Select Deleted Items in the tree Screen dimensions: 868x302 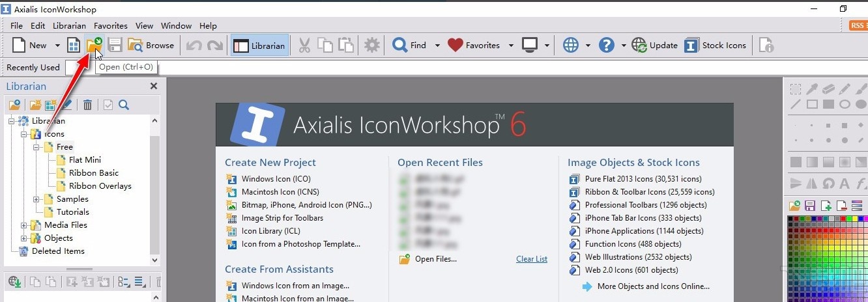[58, 251]
